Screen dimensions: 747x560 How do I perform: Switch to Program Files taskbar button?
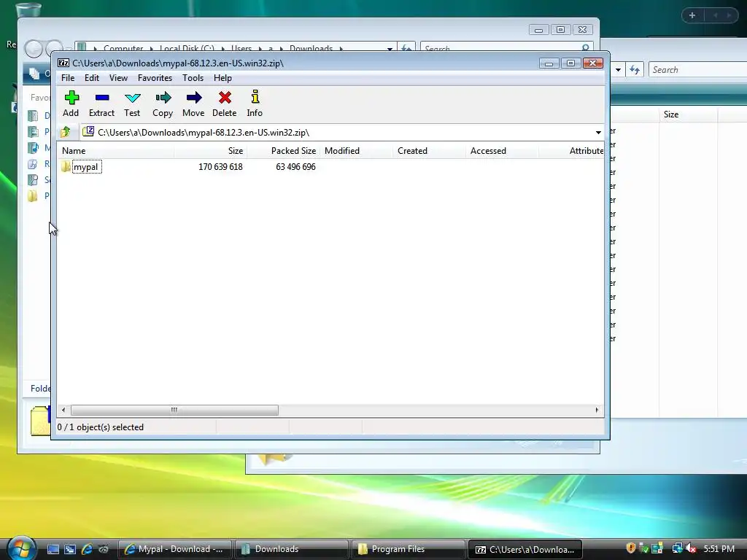(x=408, y=549)
